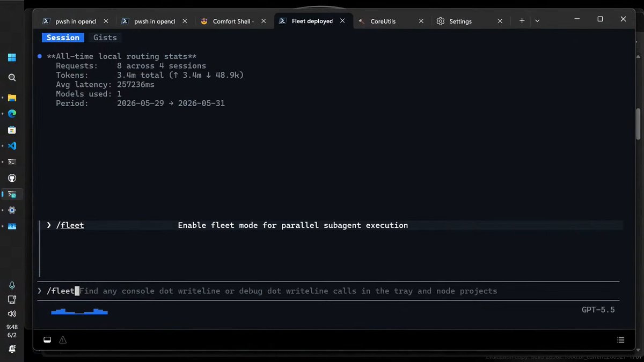
Task: Close the Comfort Shell tab
Action: (264, 21)
